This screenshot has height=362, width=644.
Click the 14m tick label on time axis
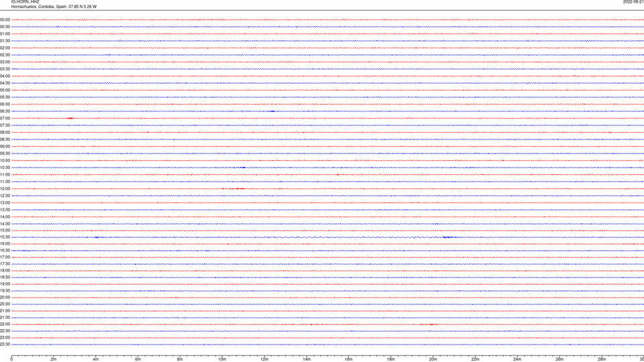tap(307, 359)
